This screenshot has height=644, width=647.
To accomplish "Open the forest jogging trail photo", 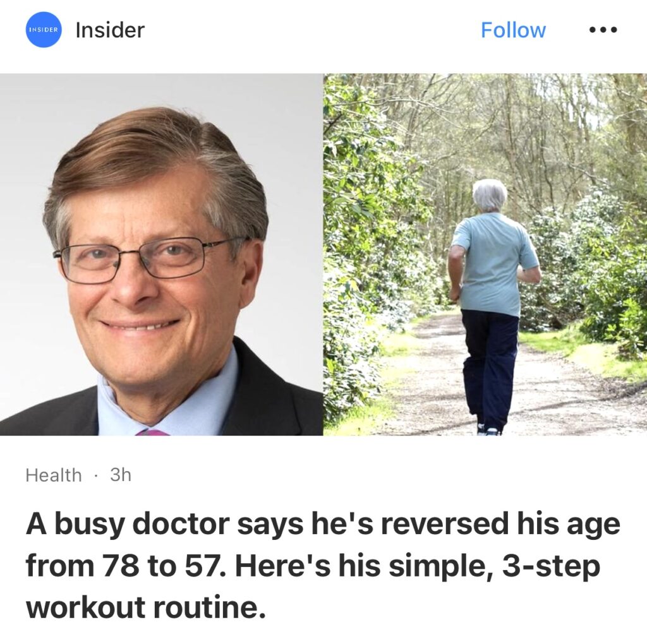I will coord(485,254).
